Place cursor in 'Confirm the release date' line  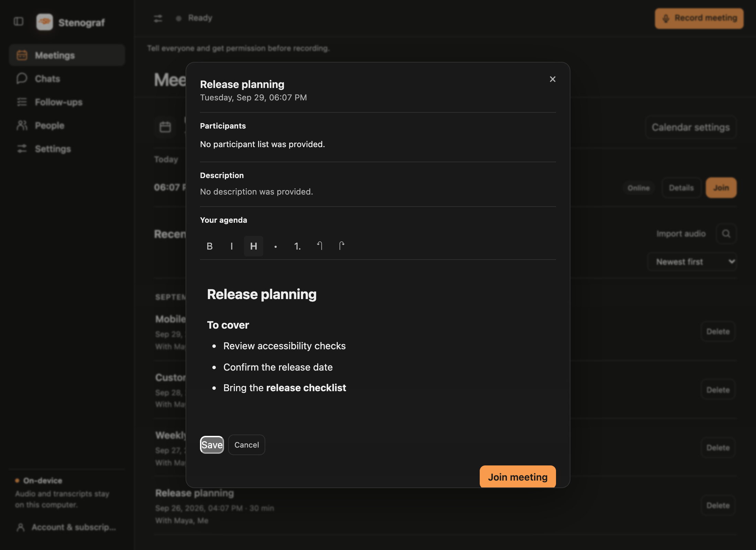[278, 367]
